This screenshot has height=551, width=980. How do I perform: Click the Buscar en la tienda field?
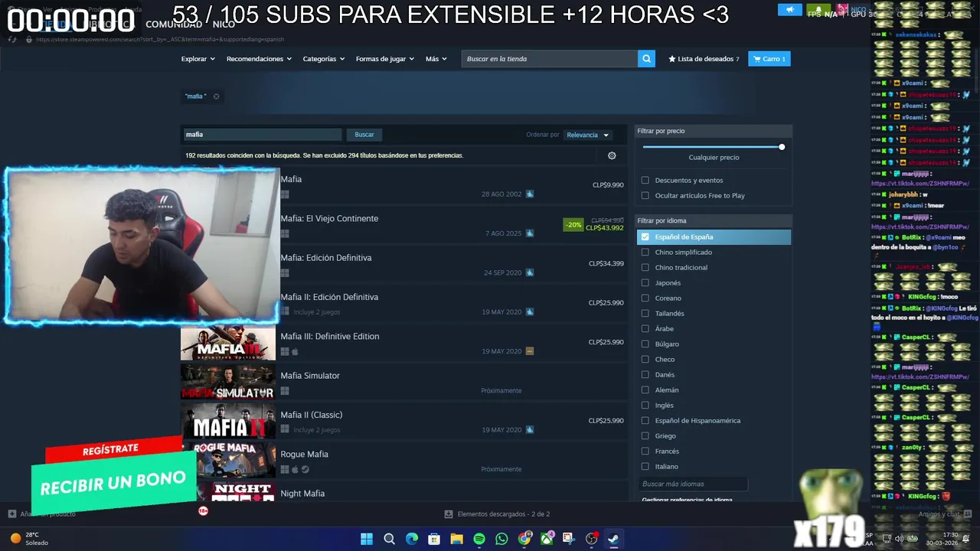point(550,59)
